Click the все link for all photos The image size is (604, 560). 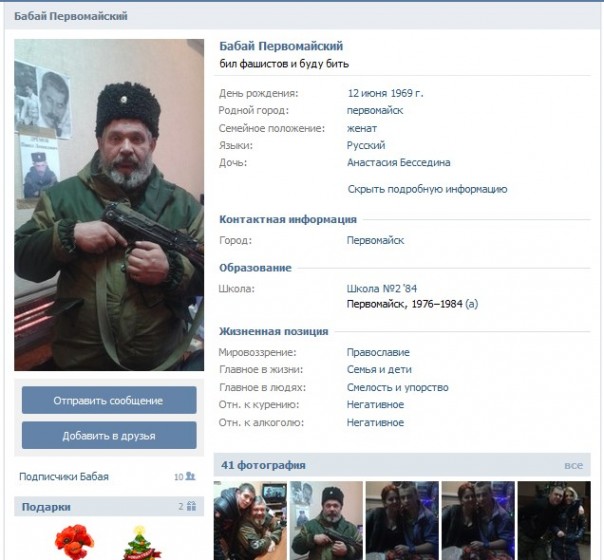(x=573, y=465)
